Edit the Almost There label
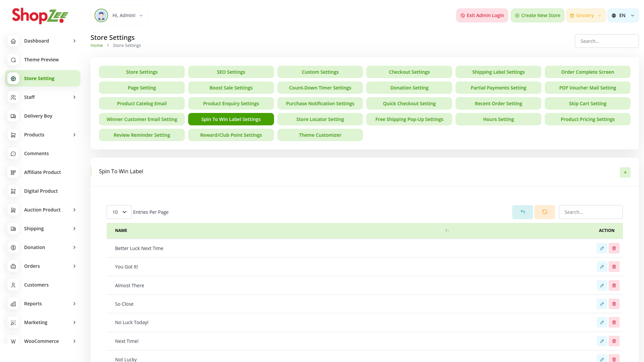 coord(602,286)
